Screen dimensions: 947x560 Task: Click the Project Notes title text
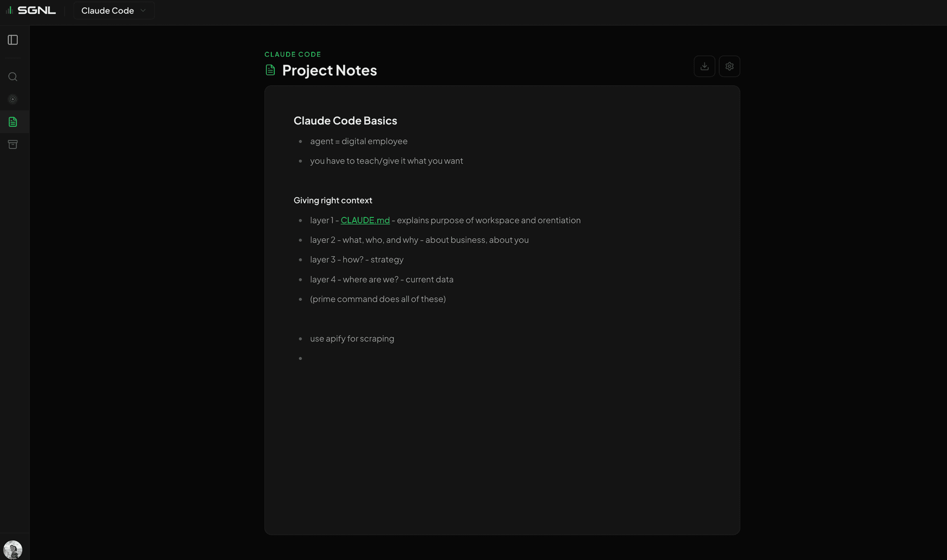click(328, 70)
